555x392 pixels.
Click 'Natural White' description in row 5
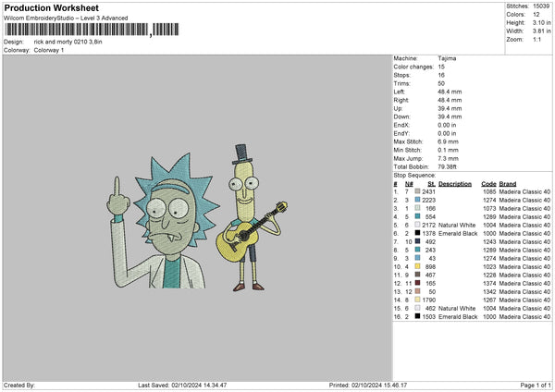click(x=457, y=225)
